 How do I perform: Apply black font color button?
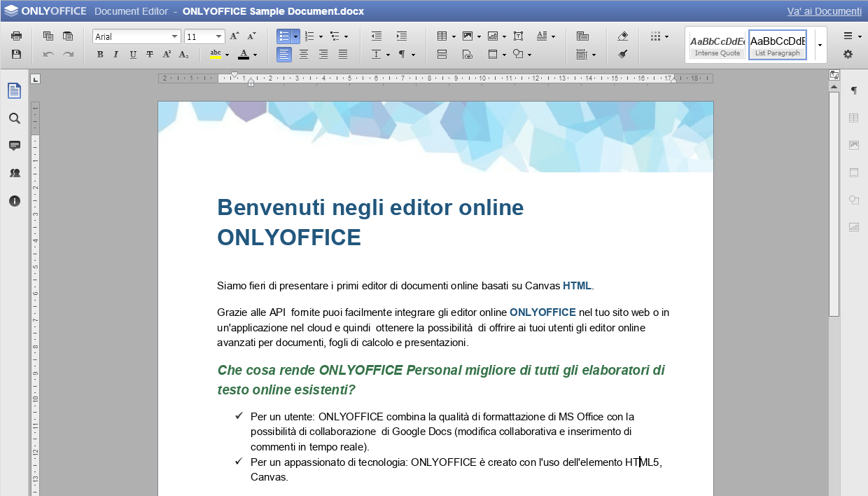[x=244, y=54]
